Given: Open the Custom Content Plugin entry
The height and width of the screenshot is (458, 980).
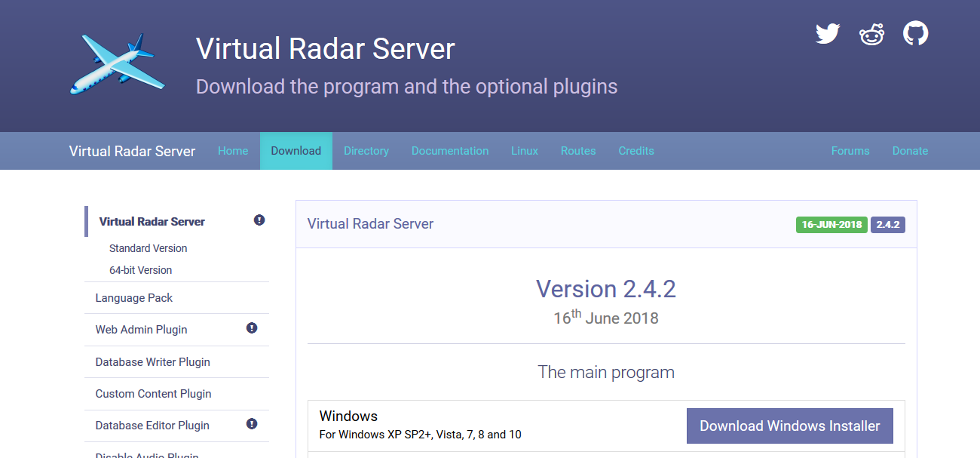Looking at the screenshot, I should point(153,393).
